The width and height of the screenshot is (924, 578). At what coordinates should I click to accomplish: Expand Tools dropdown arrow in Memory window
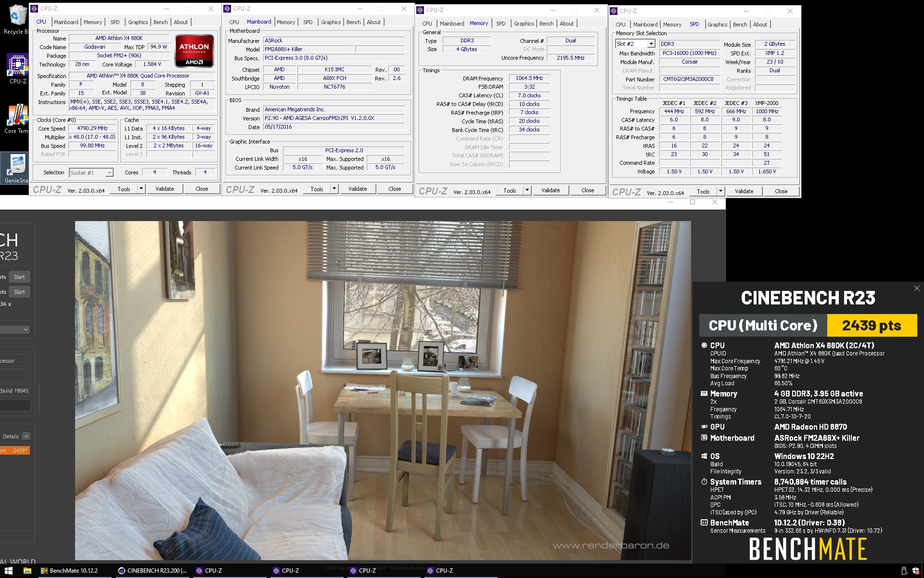pos(527,190)
